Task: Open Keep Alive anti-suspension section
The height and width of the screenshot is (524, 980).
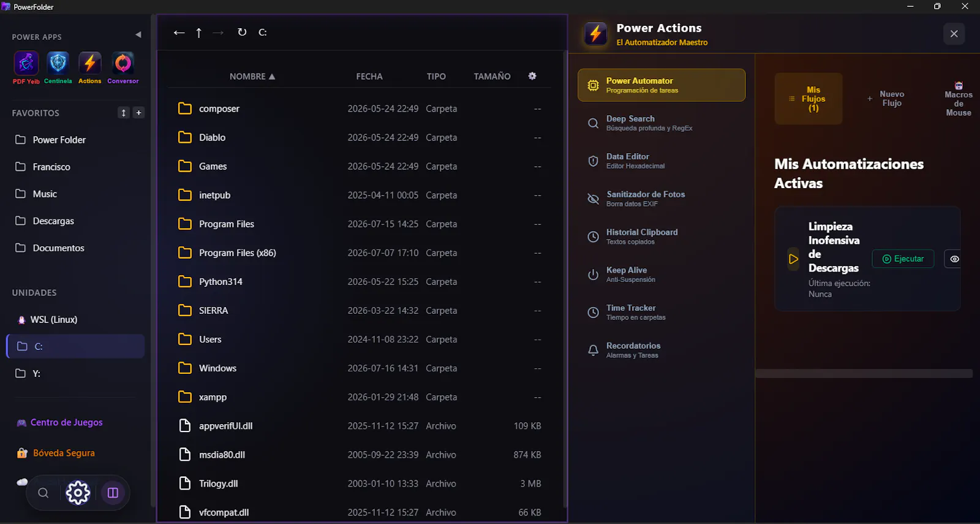Action: click(x=661, y=275)
